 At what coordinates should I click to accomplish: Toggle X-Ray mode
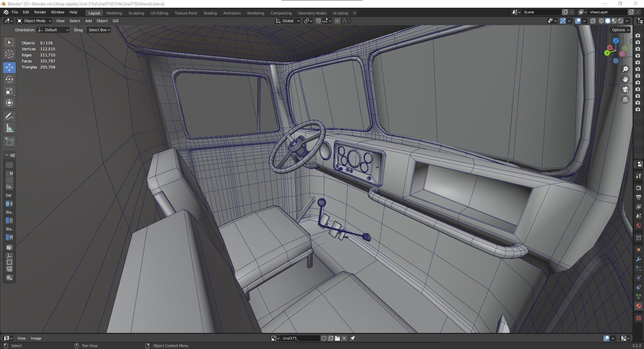click(x=593, y=21)
